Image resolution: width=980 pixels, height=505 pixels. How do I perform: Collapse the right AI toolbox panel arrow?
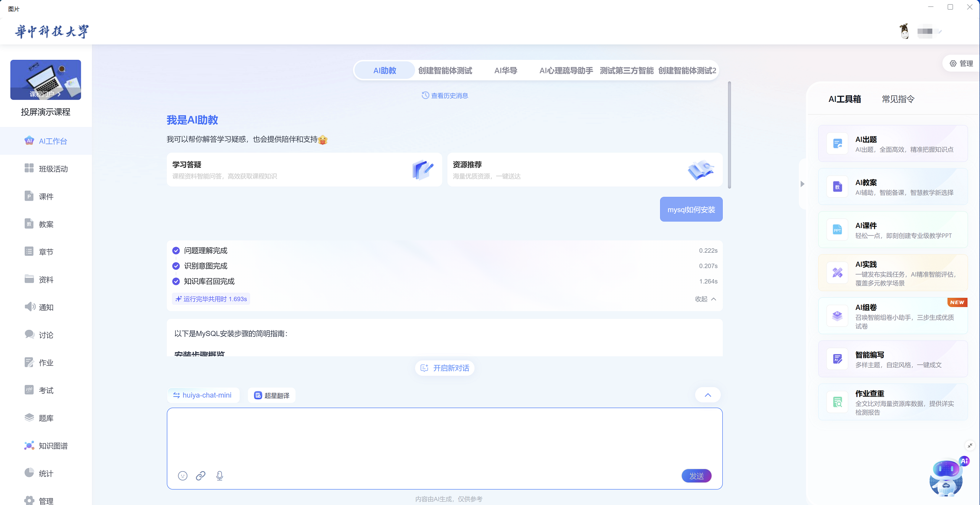[802, 184]
